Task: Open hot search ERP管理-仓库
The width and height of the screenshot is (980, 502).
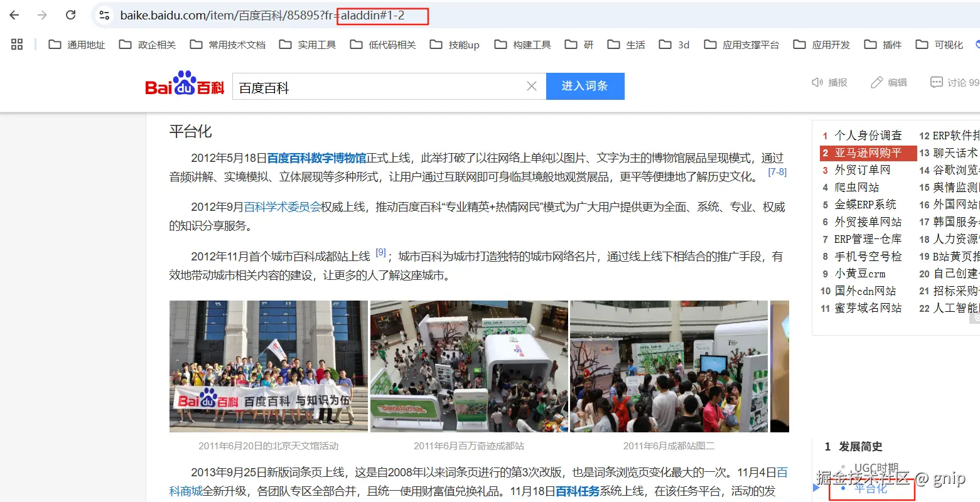Action: [x=868, y=239]
